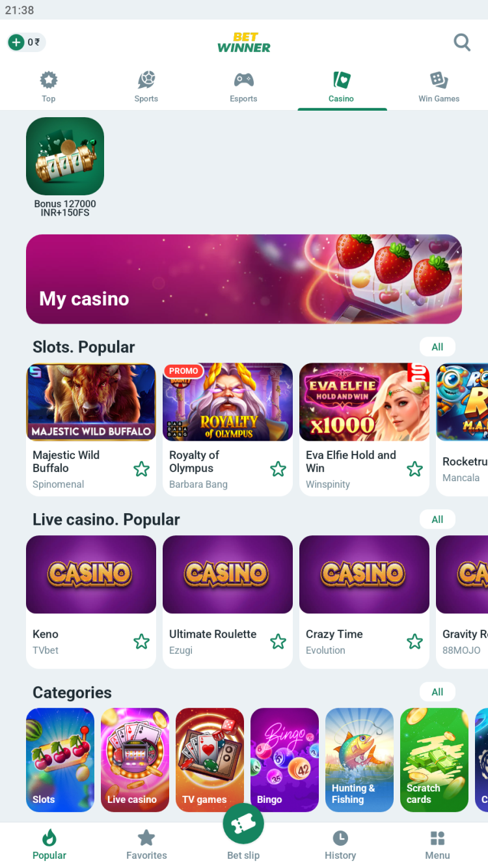Toggle favorite star for Royalty of Olympus
Viewport: 488px width, 868px height.
278,469
